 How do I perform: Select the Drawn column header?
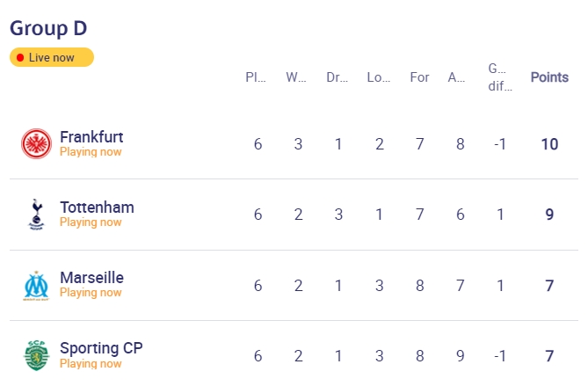pyautogui.click(x=338, y=77)
